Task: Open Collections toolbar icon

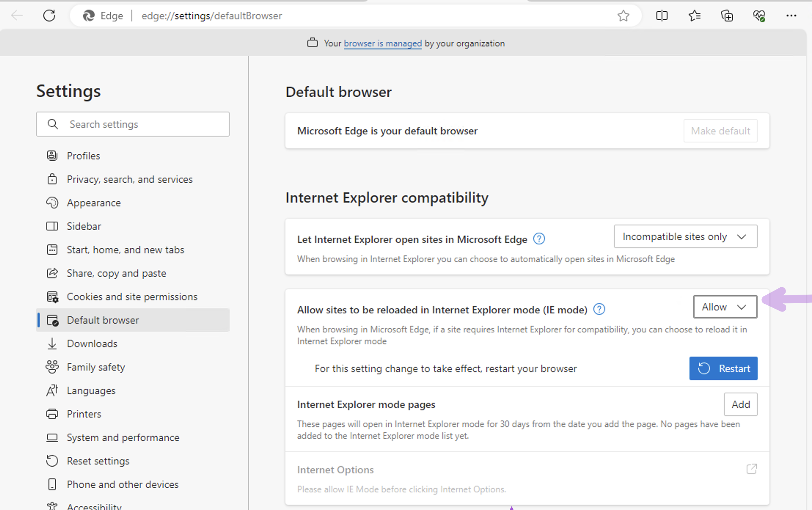Action: pyautogui.click(x=727, y=16)
